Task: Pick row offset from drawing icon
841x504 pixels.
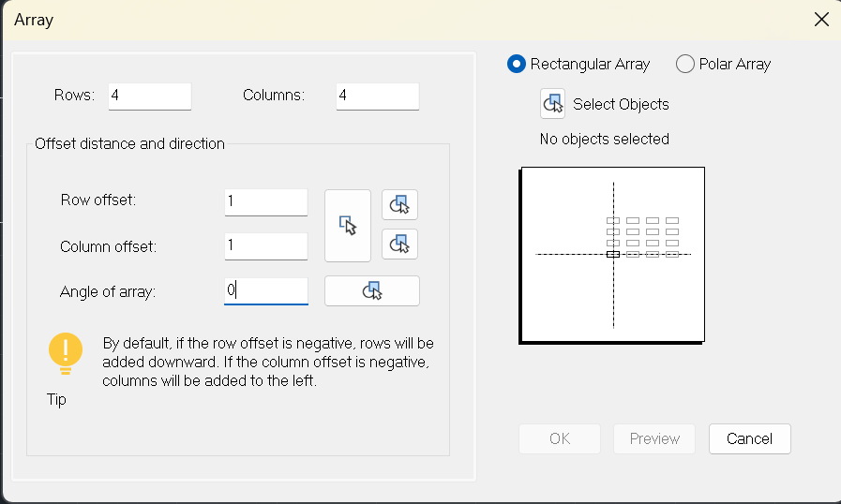Action: coord(399,205)
